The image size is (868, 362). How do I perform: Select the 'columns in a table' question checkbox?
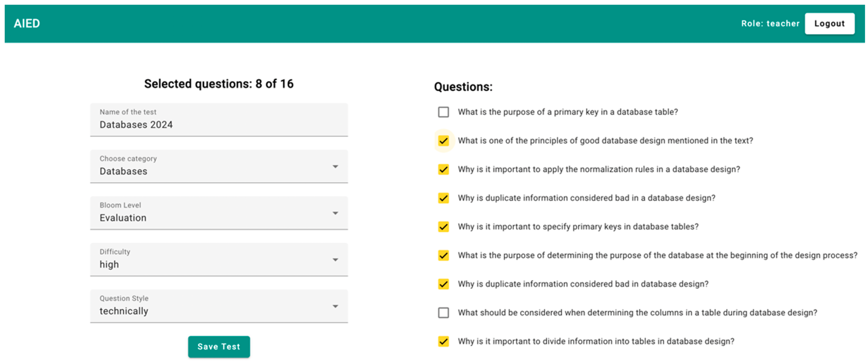pos(444,313)
